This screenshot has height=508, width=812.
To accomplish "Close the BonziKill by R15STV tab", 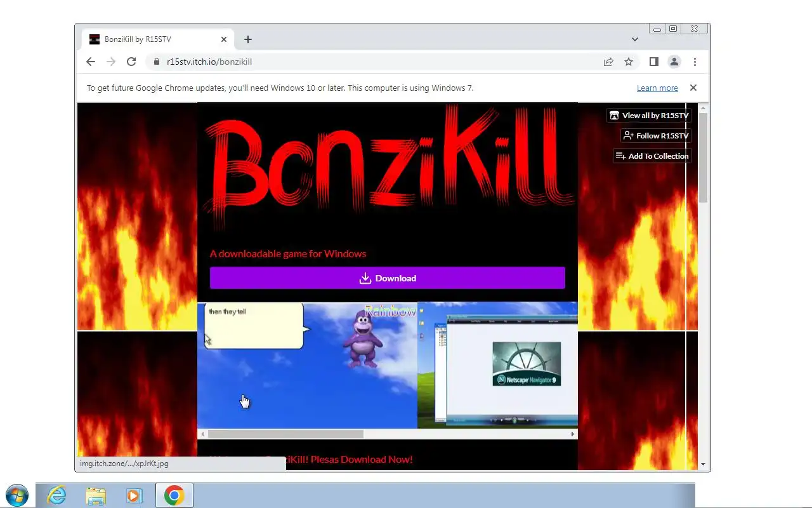I will (x=224, y=39).
